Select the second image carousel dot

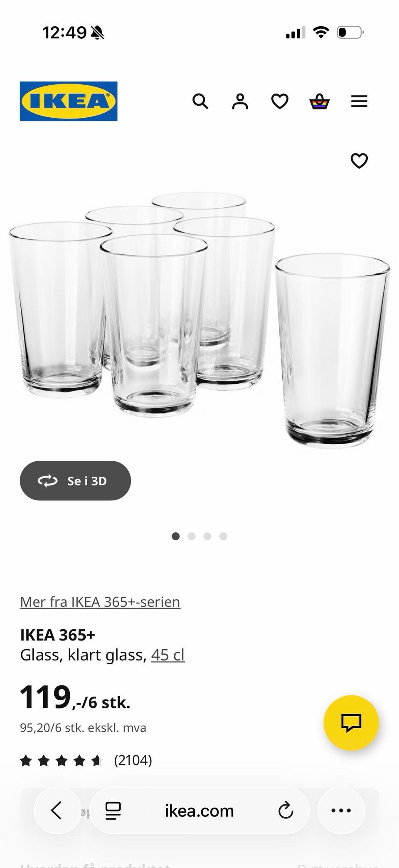(x=192, y=536)
